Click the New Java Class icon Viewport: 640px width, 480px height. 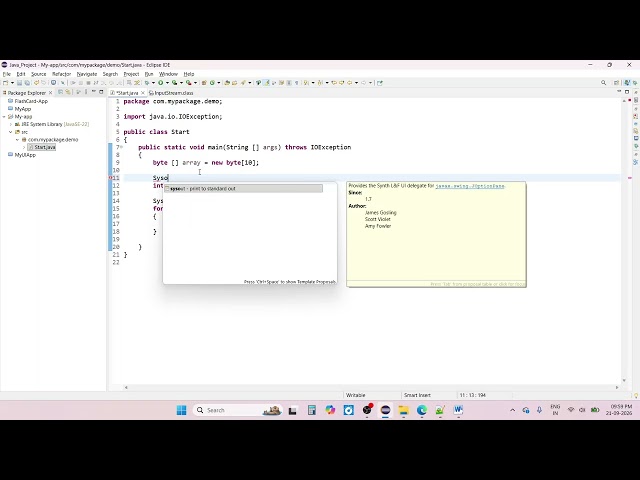[x=212, y=83]
